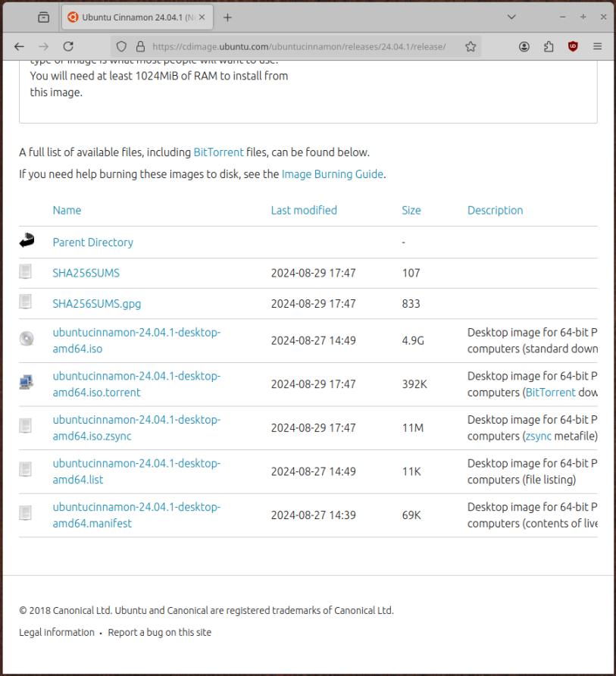The image size is (616, 676).
Task: Follow the zsync link in the description
Action: (539, 436)
